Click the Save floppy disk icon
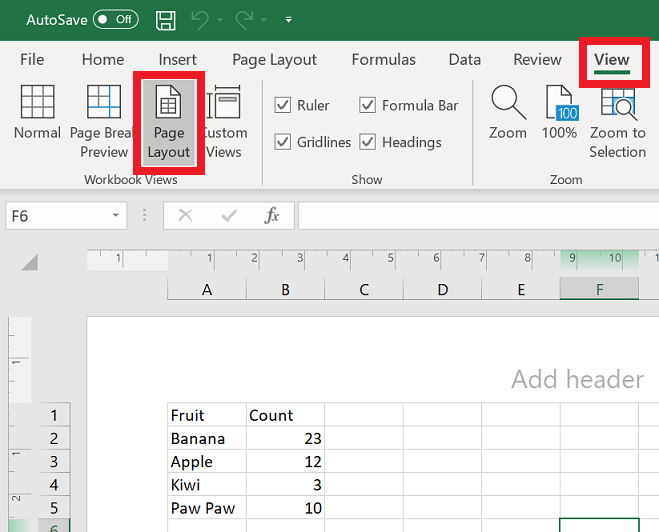This screenshot has height=532, width=659. tap(166, 19)
